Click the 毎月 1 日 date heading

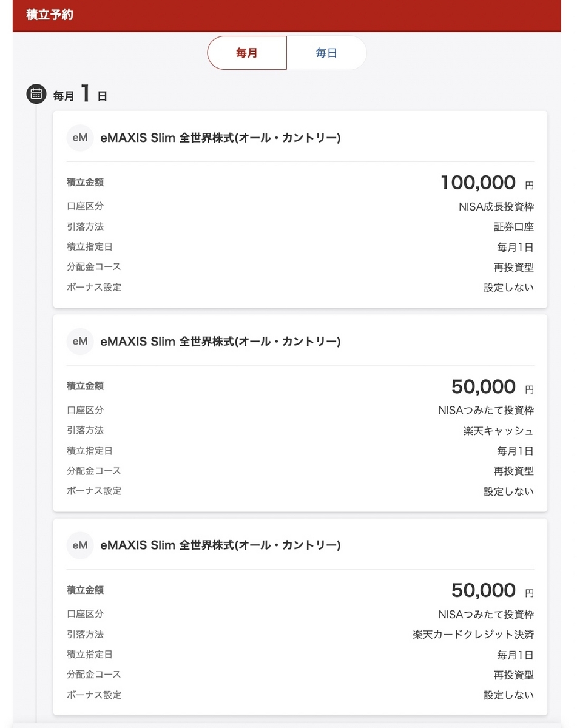pyautogui.click(x=80, y=95)
